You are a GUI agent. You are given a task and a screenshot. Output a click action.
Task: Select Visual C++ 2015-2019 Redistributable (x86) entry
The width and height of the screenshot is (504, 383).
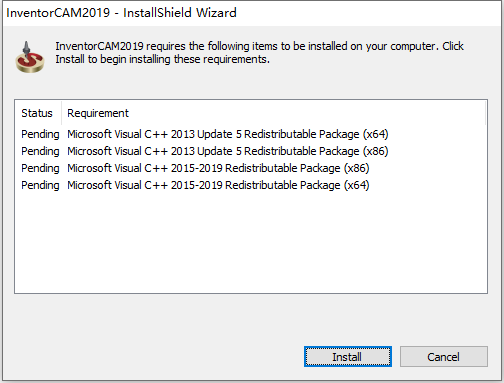tap(218, 168)
